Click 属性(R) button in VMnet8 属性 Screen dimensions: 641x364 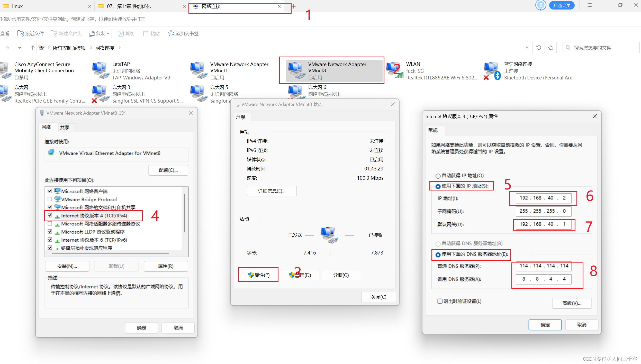click(x=166, y=266)
